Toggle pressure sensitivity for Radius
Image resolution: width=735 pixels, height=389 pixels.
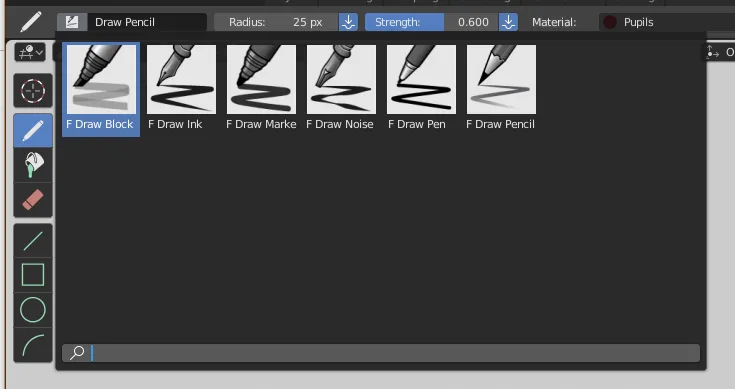pyautogui.click(x=348, y=22)
